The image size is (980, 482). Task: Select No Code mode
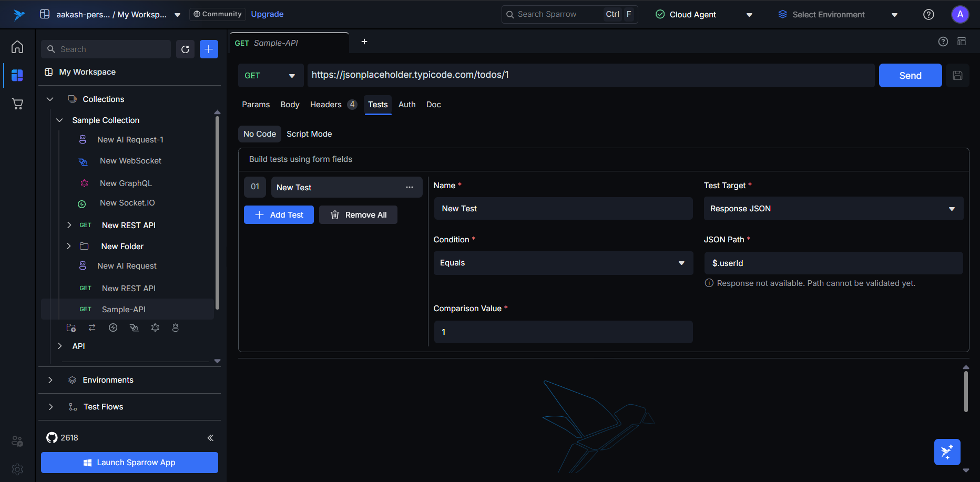(259, 134)
